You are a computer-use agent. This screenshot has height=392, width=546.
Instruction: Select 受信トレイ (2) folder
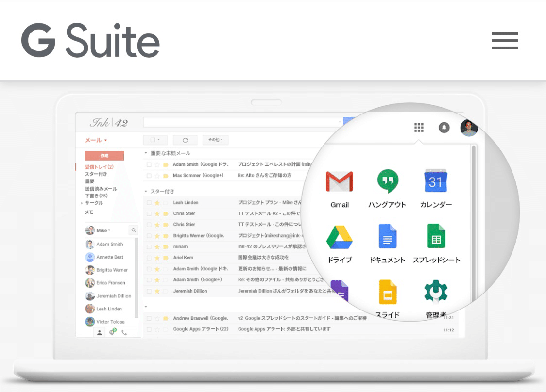pos(99,167)
